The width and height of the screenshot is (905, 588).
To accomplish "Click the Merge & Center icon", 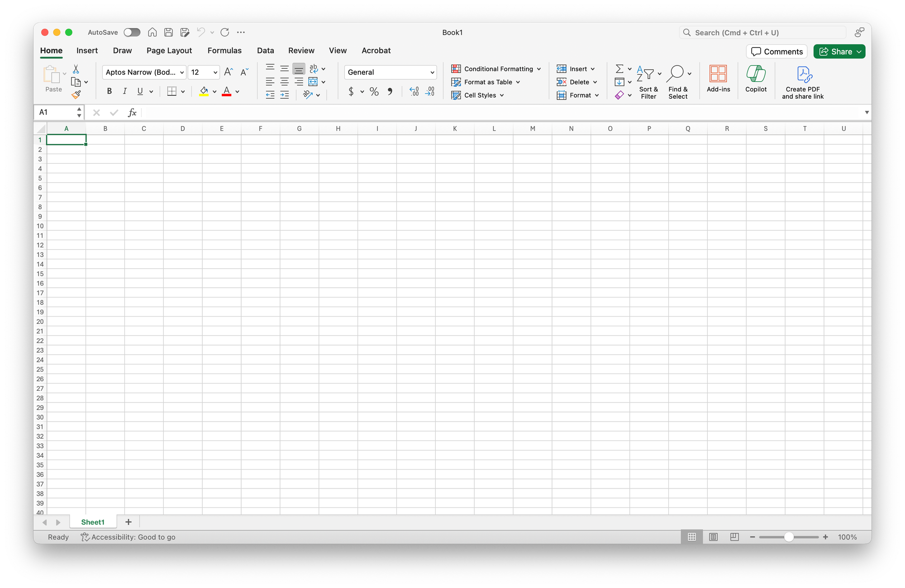I will (x=313, y=82).
